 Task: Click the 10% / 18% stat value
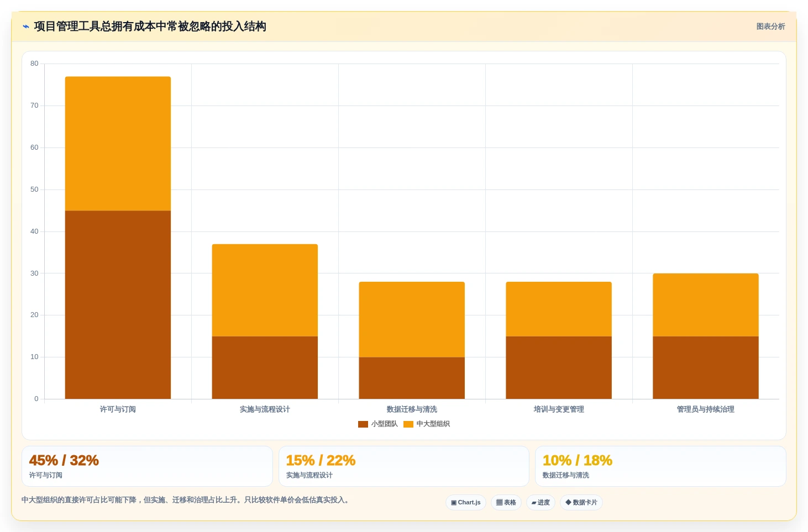[578, 461]
